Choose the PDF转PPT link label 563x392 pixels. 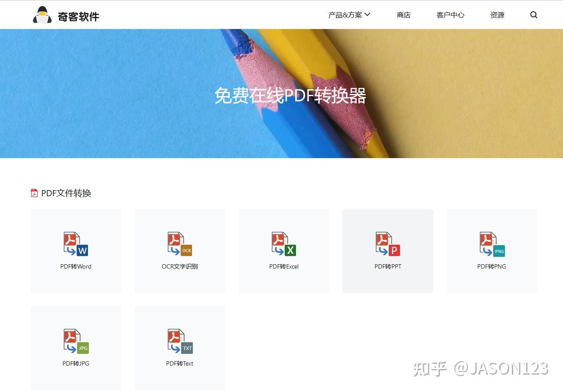click(x=388, y=266)
